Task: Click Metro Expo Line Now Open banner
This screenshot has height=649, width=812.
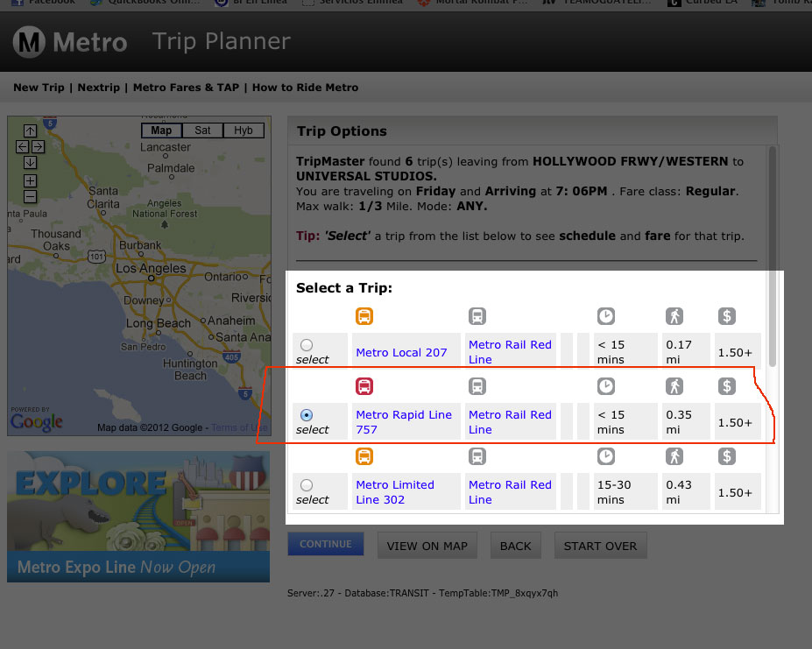Action: [x=138, y=517]
